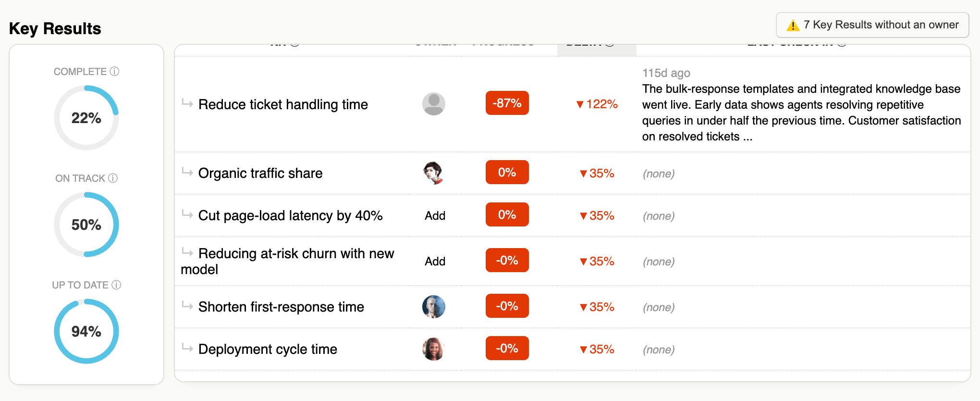
Task: Click sub-item arrow beside Organic traffic share
Action: click(187, 172)
